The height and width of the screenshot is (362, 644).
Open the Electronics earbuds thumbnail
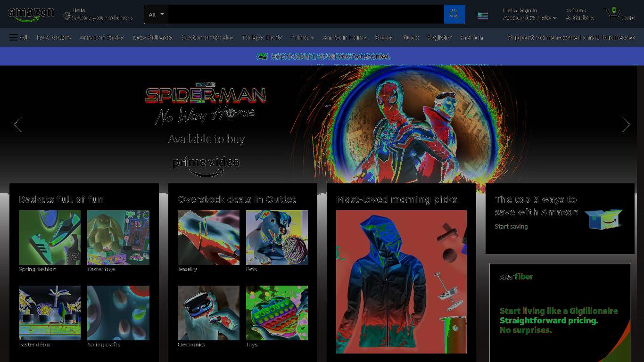tap(208, 313)
